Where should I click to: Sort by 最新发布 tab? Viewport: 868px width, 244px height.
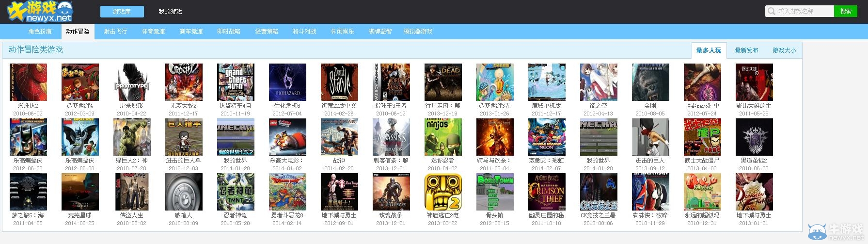point(746,50)
